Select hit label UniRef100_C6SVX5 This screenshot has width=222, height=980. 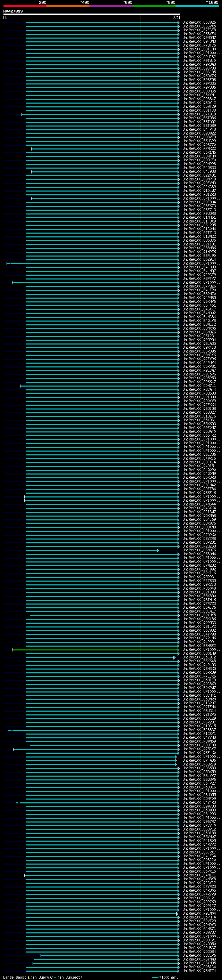click(x=199, y=26)
